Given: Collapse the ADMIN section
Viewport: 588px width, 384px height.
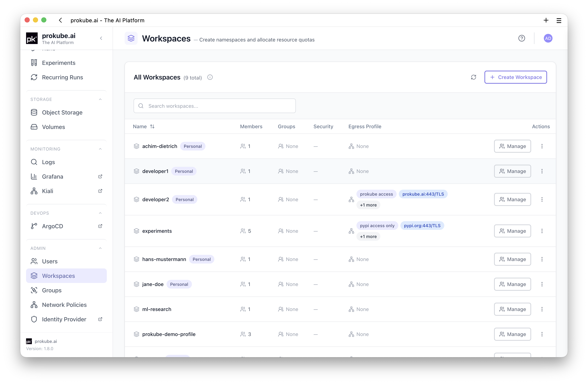Looking at the screenshot, I should coord(100,248).
